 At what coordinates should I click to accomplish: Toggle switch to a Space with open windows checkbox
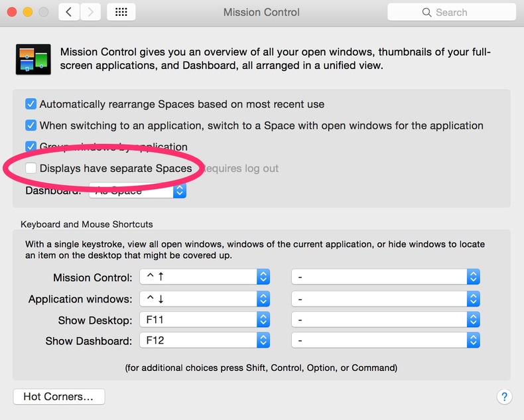31,125
